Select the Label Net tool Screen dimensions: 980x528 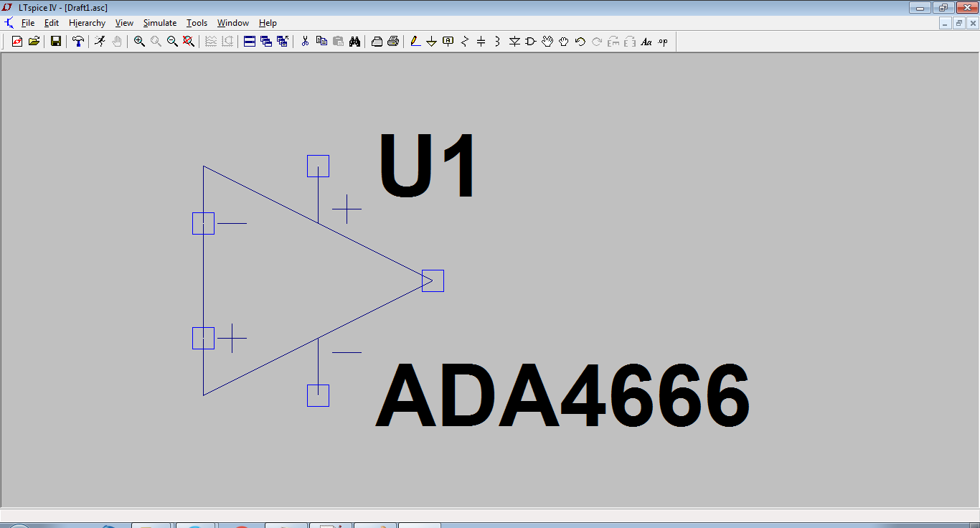[448, 42]
